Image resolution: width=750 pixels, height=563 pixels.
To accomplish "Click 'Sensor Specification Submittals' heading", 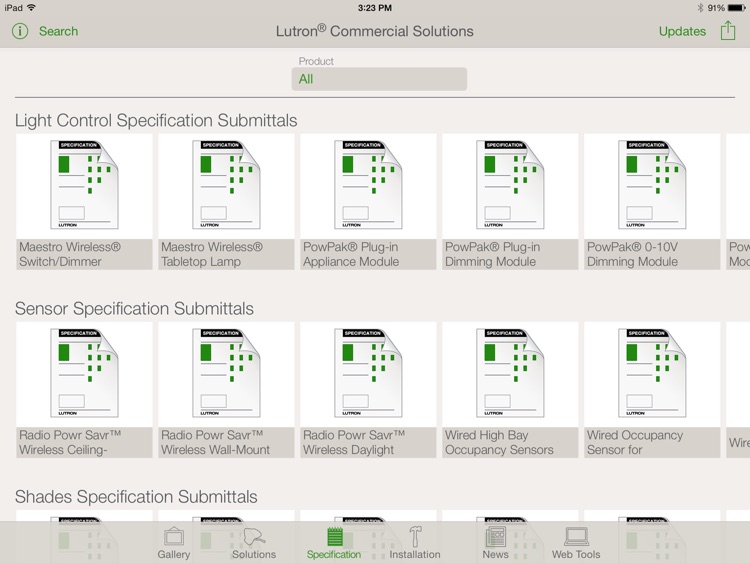I will click(x=134, y=309).
